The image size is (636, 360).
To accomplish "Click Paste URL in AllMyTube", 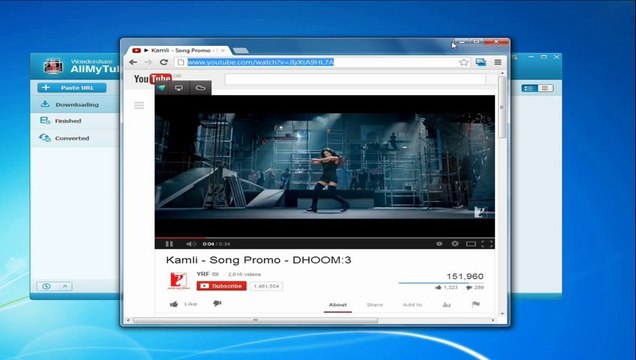I will 72,88.
